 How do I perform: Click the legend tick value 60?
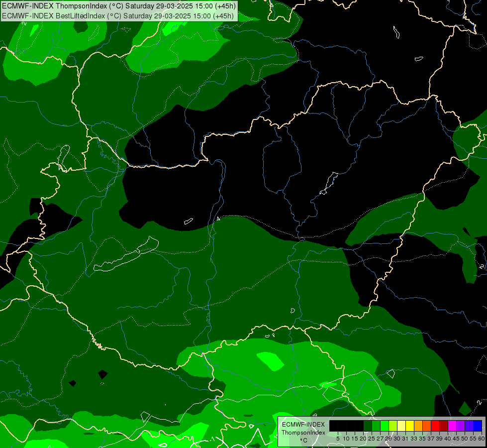(482, 439)
